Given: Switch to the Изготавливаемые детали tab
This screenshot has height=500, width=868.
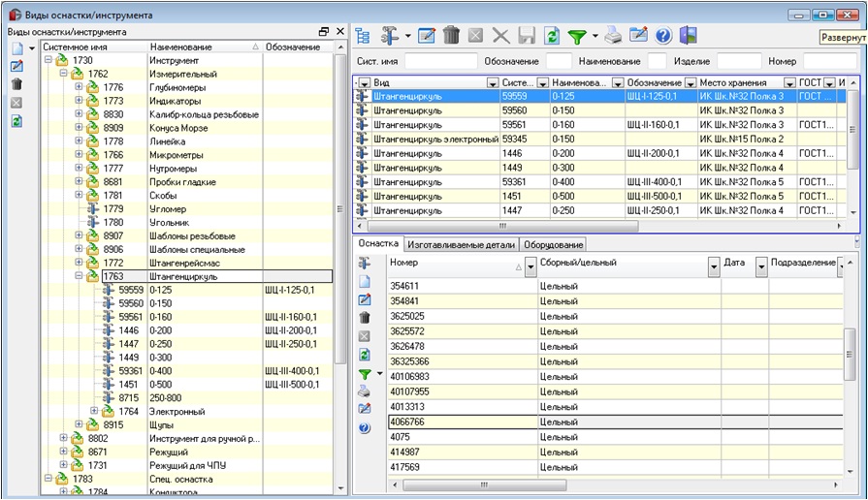Looking at the screenshot, I should coord(461,244).
